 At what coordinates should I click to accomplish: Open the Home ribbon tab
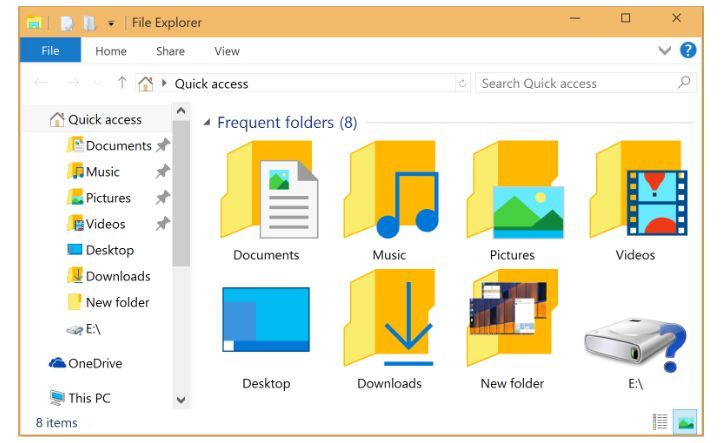(111, 51)
